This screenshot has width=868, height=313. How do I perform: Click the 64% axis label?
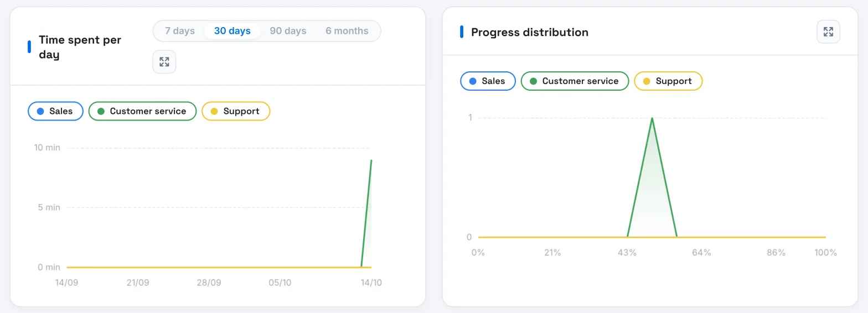point(701,253)
